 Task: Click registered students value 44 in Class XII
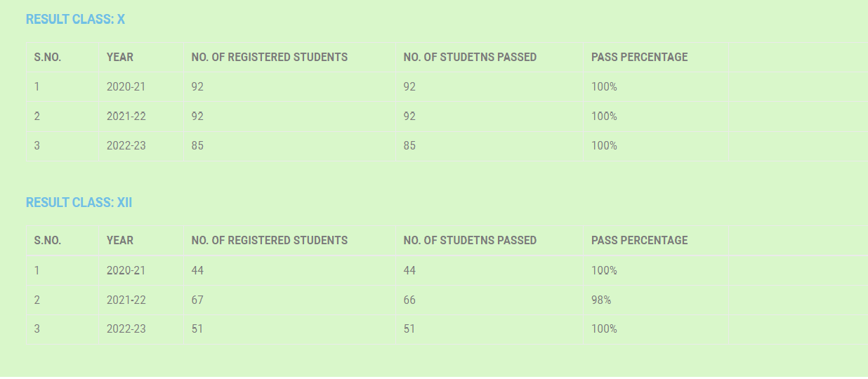197,270
